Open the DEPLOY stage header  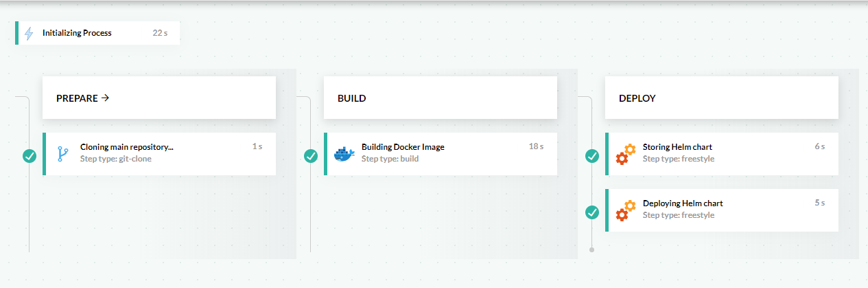coord(722,98)
